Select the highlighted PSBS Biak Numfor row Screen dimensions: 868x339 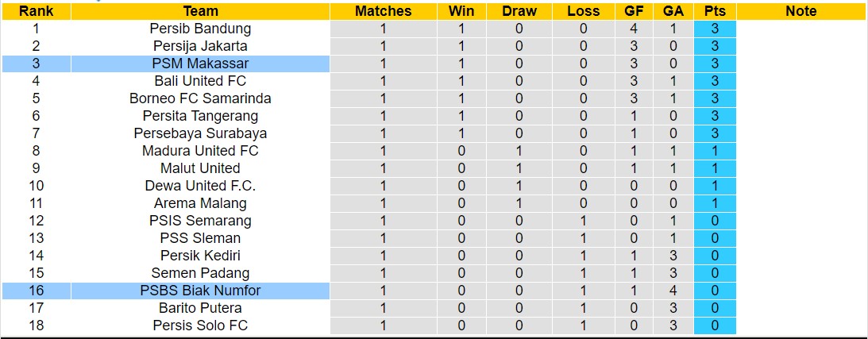(x=200, y=291)
